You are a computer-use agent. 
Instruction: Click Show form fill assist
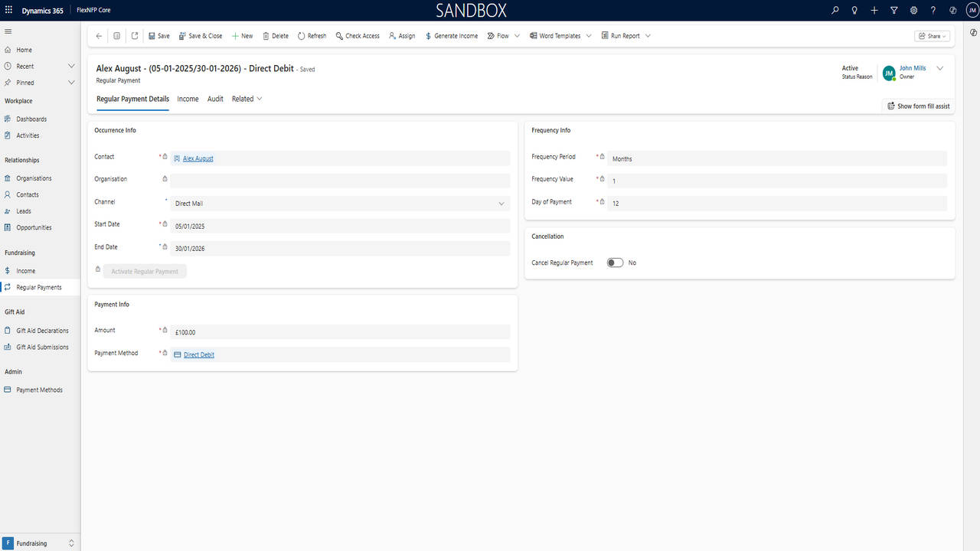tap(918, 106)
